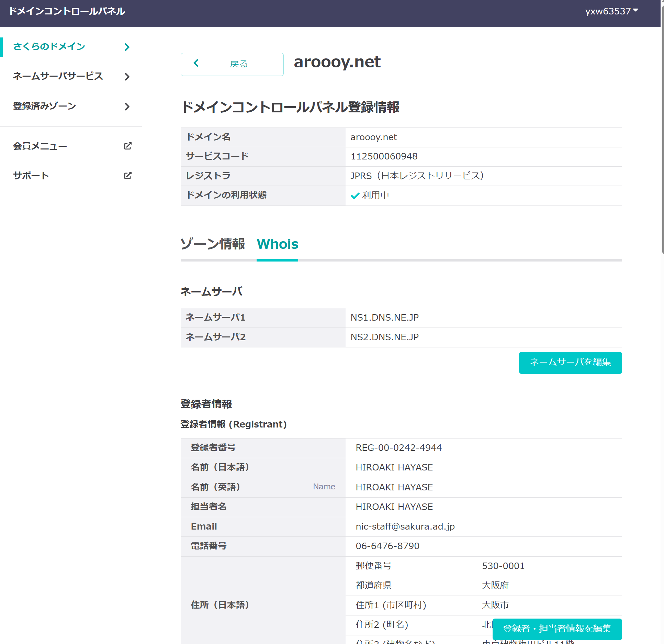Click chevron icon beside さくらのドメイン

coord(127,47)
